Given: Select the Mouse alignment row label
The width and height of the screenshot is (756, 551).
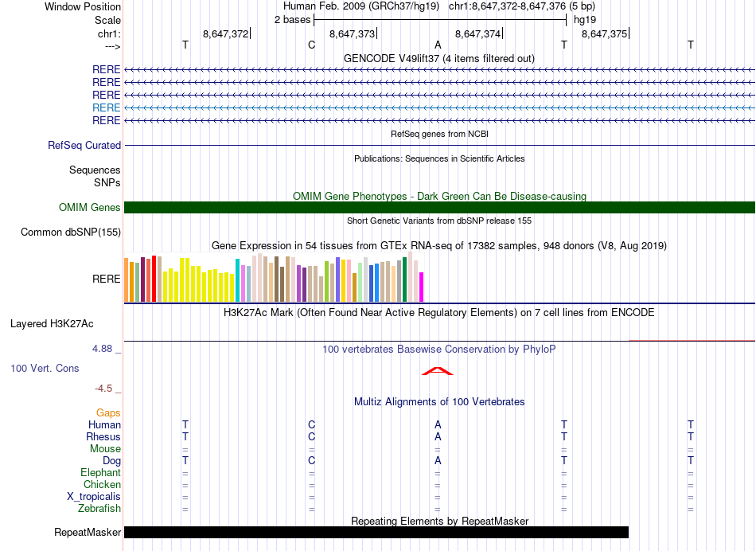Looking at the screenshot, I should click(105, 449).
